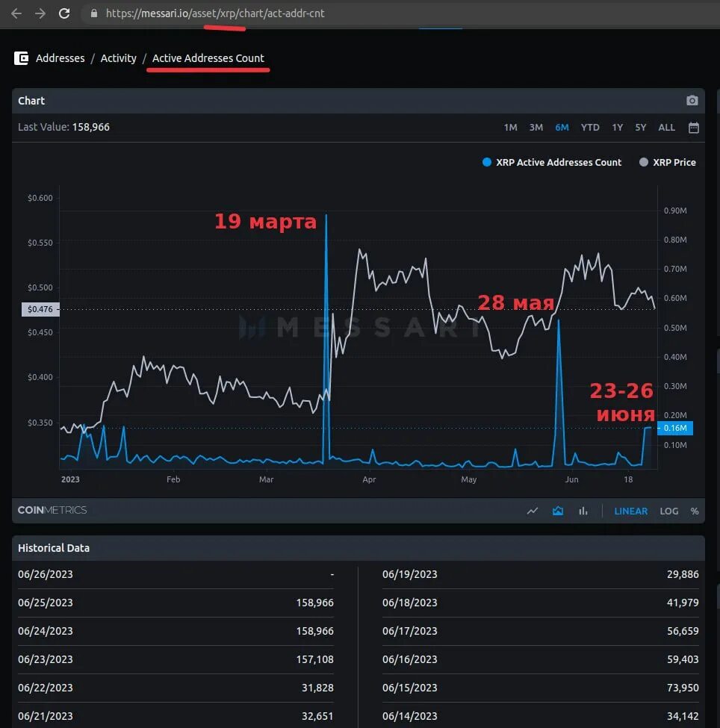The height and width of the screenshot is (728, 720).
Task: Take chart snapshot with the camera icon
Action: [x=692, y=100]
